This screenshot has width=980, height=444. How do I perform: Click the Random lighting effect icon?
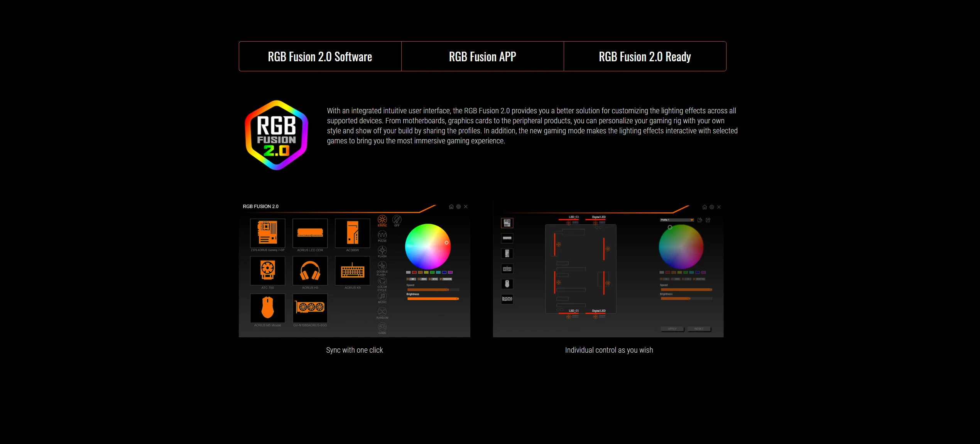click(382, 311)
